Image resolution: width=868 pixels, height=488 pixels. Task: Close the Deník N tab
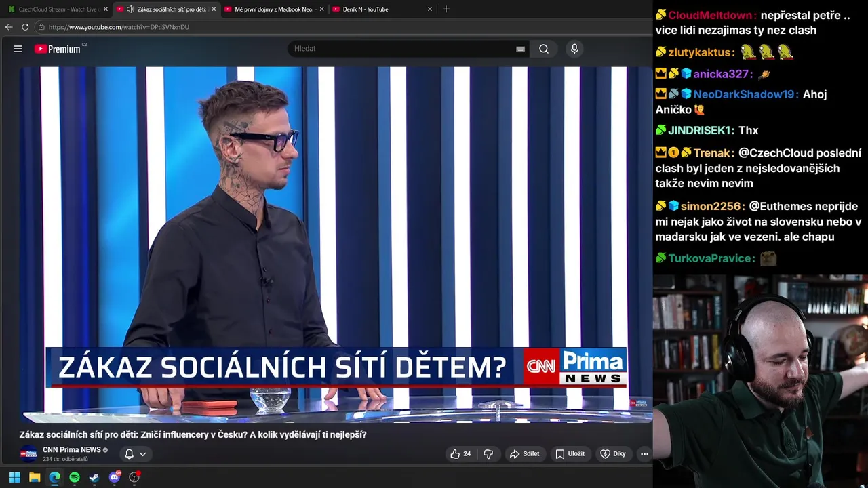[430, 9]
